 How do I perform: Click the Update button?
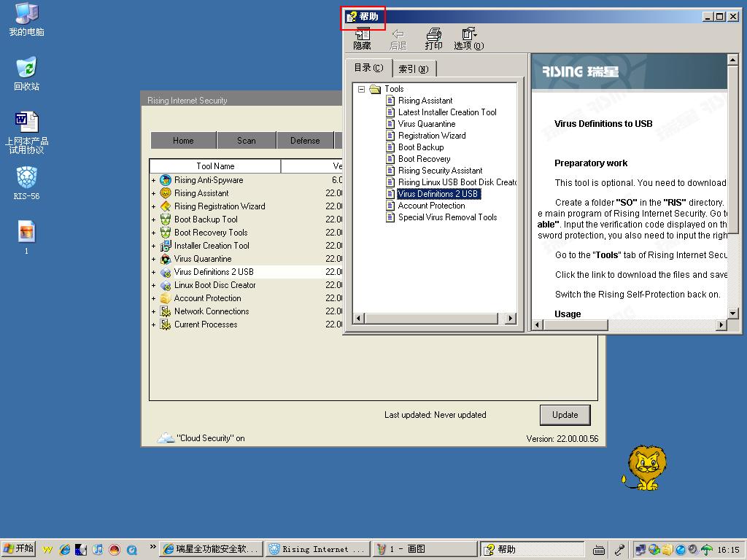pyautogui.click(x=565, y=415)
